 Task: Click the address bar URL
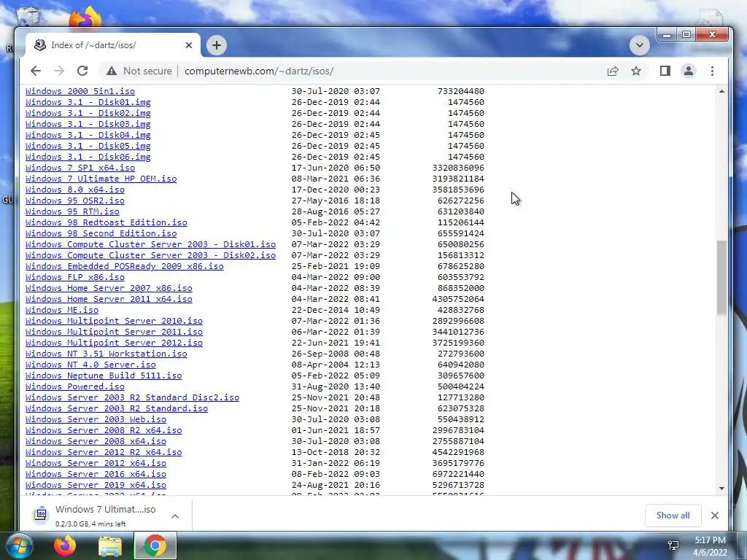tap(259, 71)
